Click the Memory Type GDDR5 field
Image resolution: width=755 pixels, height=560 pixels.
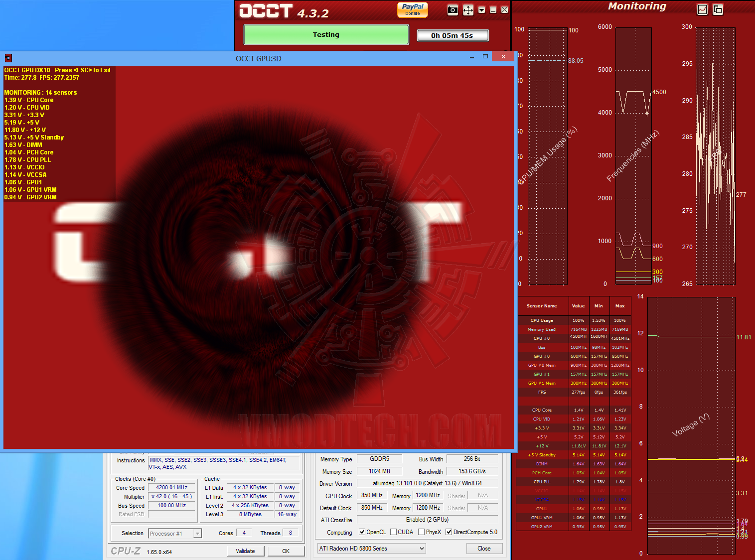pyautogui.click(x=380, y=459)
